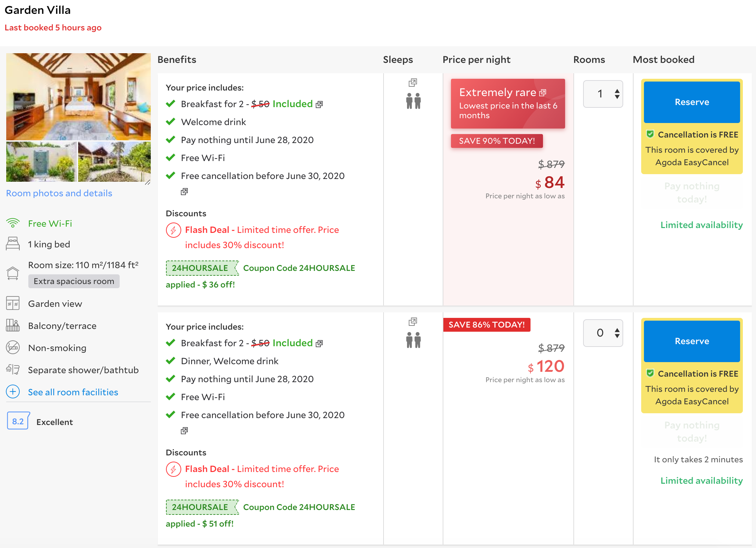Screen dimensions: 756x548
Task: Click popup icon above first sleeps figure
Action: pos(413,83)
